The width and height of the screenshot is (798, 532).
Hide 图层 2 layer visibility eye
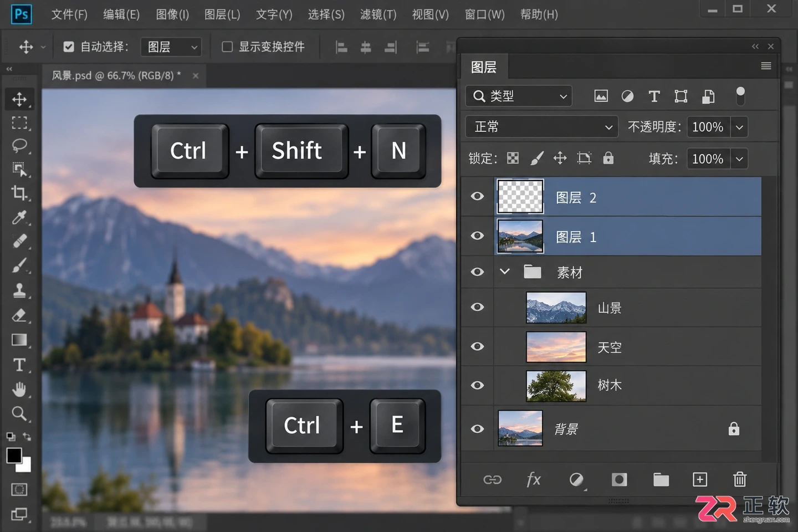click(x=477, y=196)
